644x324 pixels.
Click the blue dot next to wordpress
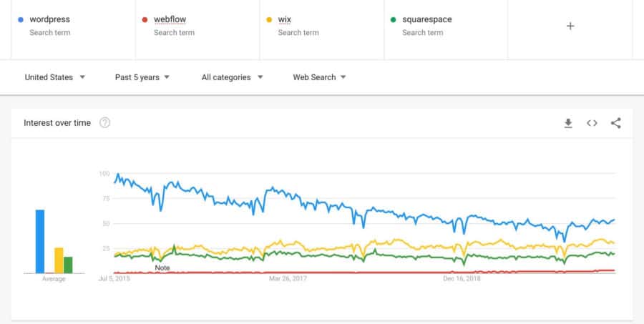[x=21, y=20]
